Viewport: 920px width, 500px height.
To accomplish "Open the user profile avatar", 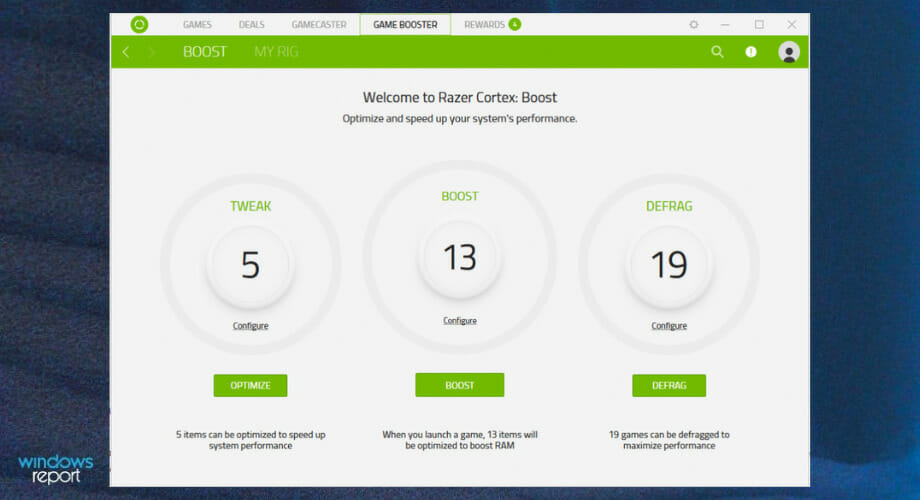I will click(x=789, y=52).
